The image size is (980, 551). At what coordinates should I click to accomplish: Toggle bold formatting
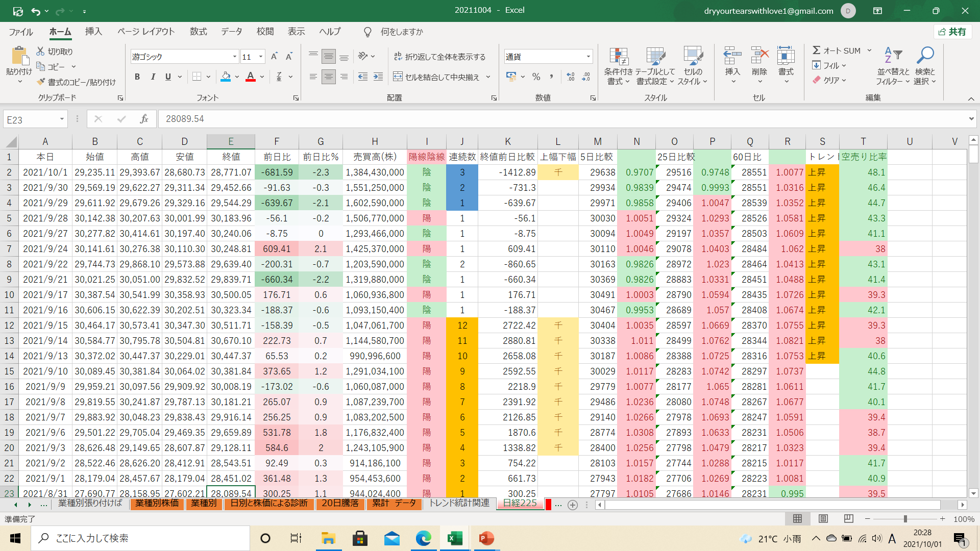137,77
